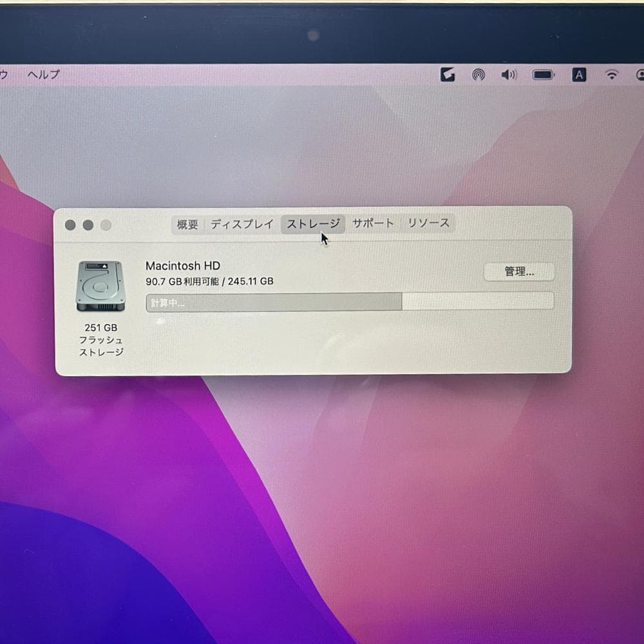The image size is (644, 644).
Task: Click the 管理... button
Action: click(518, 272)
